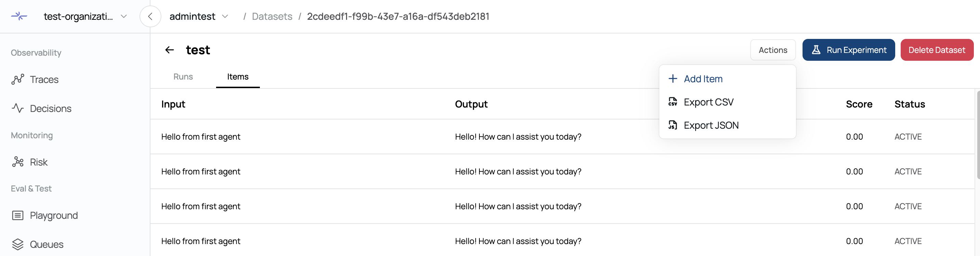Click the Traces graph icon in sidebar
This screenshot has height=256, width=980.
tap(17, 80)
